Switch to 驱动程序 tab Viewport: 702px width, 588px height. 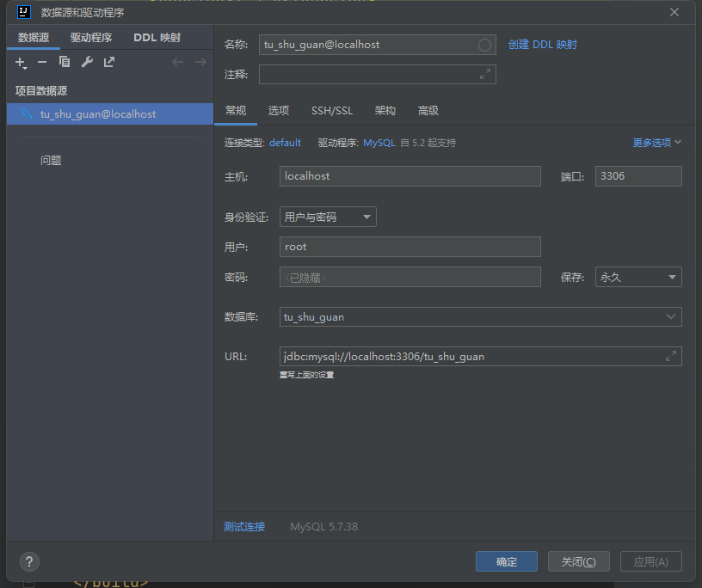pyautogui.click(x=91, y=38)
